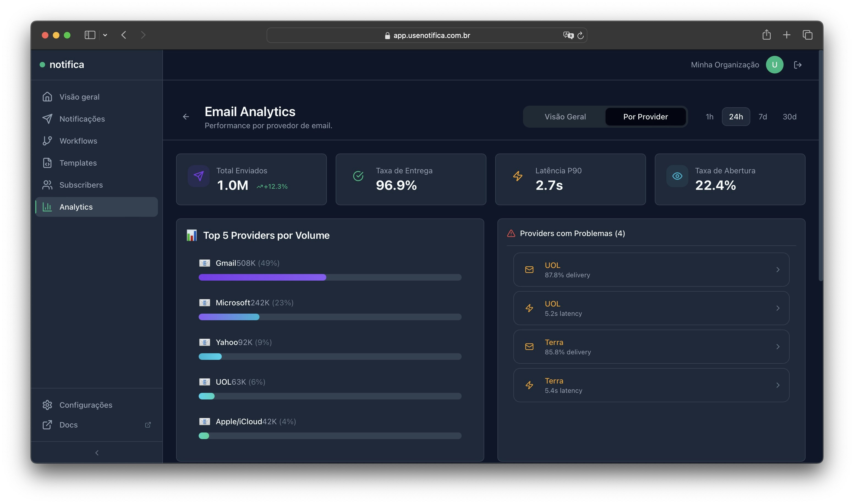854x504 pixels.
Task: Select the Notificações paper plane icon
Action: pos(48,119)
